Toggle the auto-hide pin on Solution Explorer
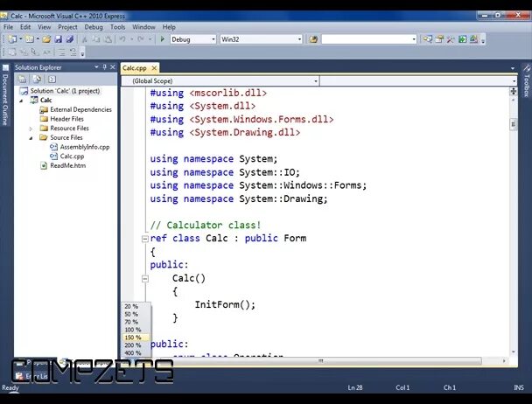The width and height of the screenshot is (532, 404). point(104,67)
